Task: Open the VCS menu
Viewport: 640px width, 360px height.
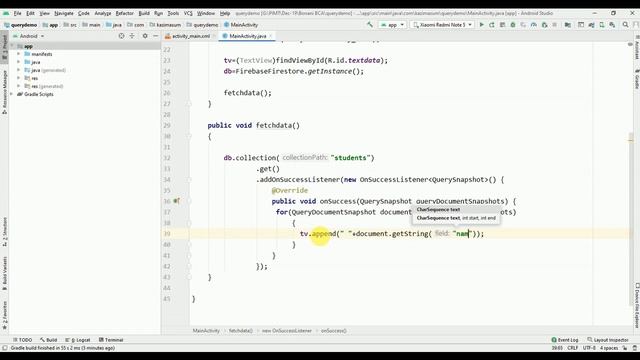Action: 188,13
